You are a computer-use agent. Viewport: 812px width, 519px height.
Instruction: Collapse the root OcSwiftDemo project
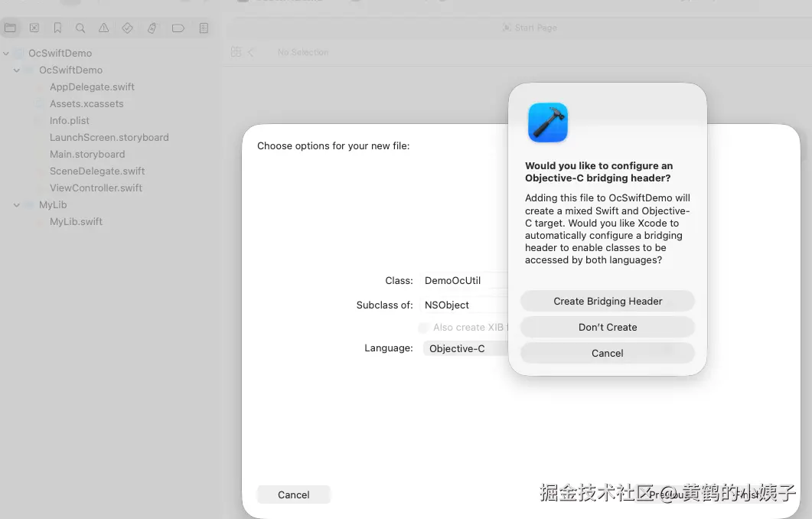coord(6,54)
